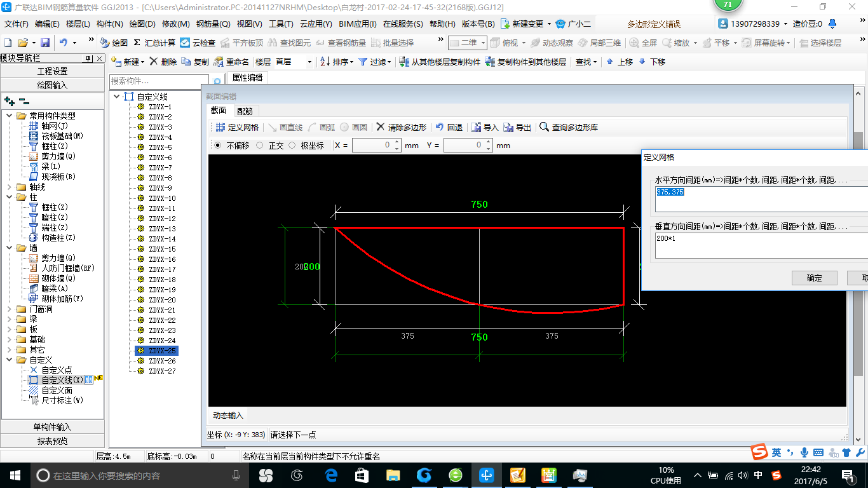
Task: Click the component search magnifier button
Action: click(x=217, y=81)
